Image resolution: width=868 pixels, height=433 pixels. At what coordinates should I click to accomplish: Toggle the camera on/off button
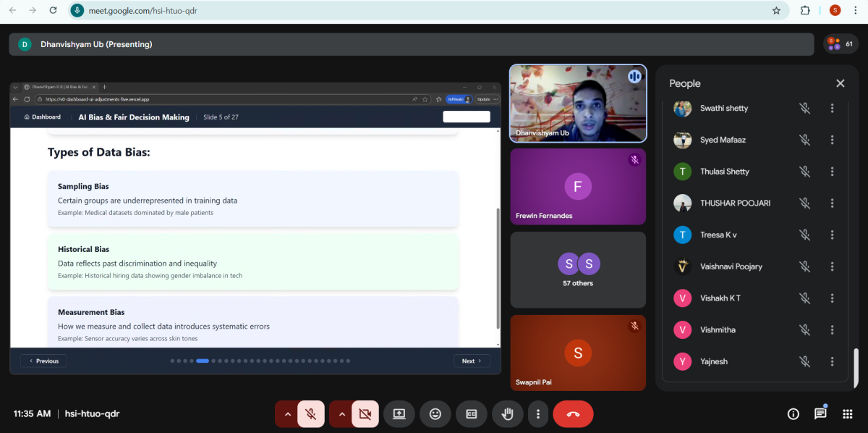tap(365, 414)
